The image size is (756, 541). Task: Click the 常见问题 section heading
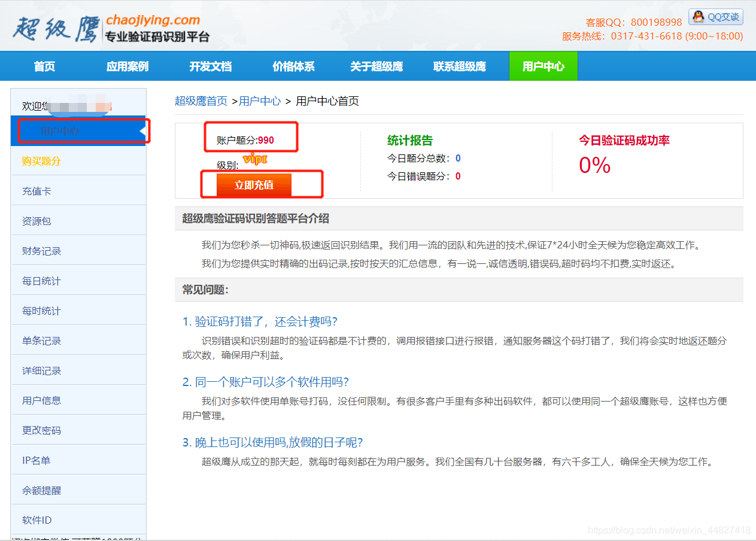tap(205, 290)
